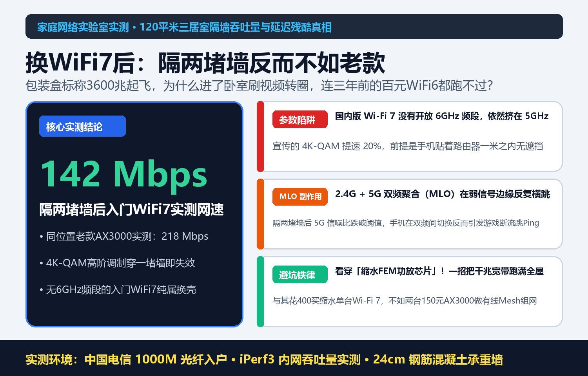Select the heading starting "2.4G + 5G 双频聚合（MLO）"
This screenshot has height=376, width=588.
tap(442, 194)
